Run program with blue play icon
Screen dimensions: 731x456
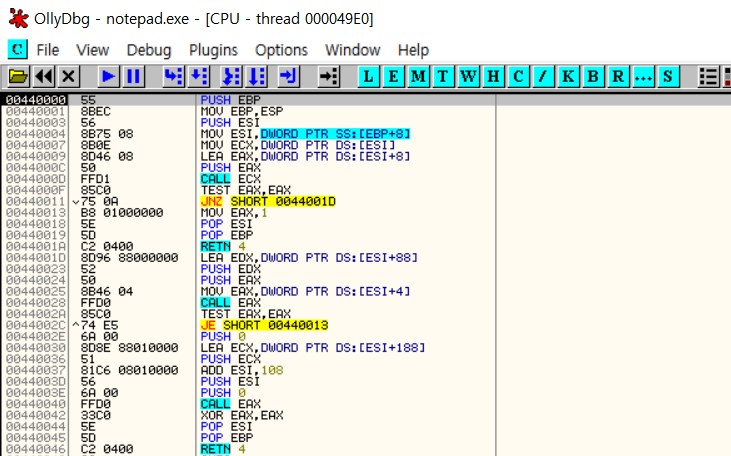tap(108, 76)
